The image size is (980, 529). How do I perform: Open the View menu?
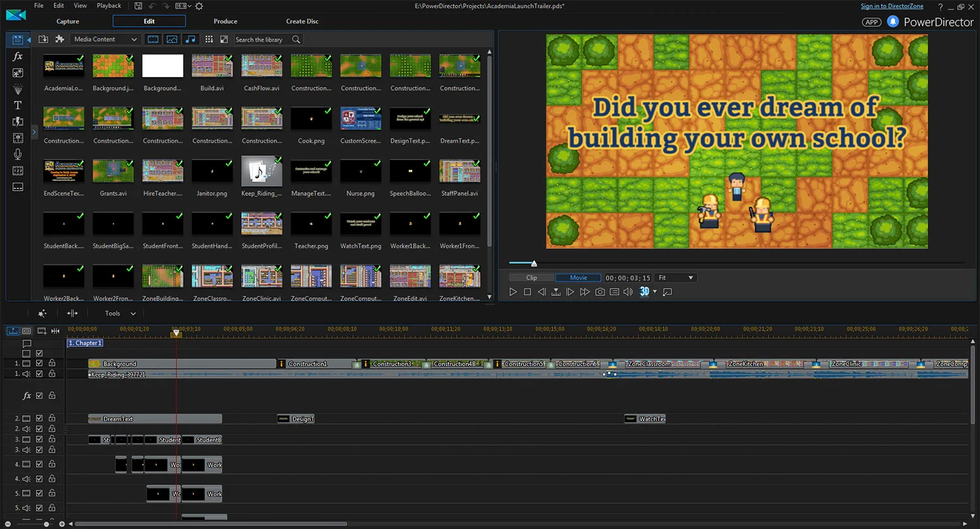point(80,6)
